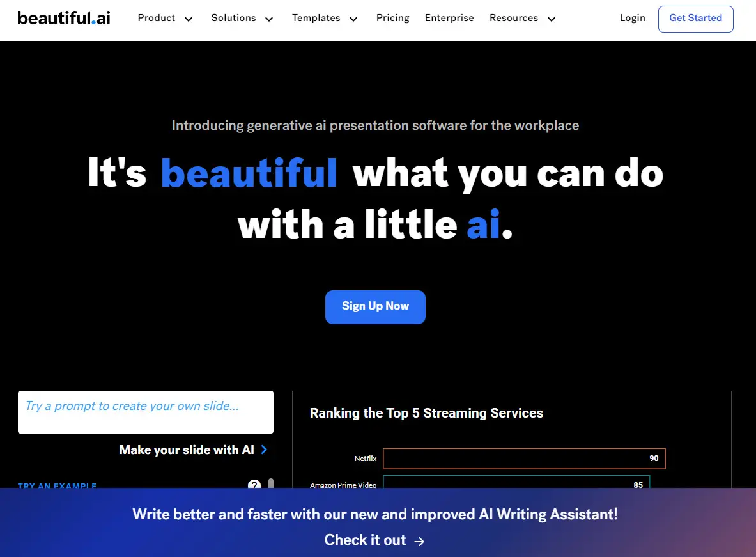756x557 pixels.
Task: Click the arrow icon after Check it out
Action: (x=419, y=542)
